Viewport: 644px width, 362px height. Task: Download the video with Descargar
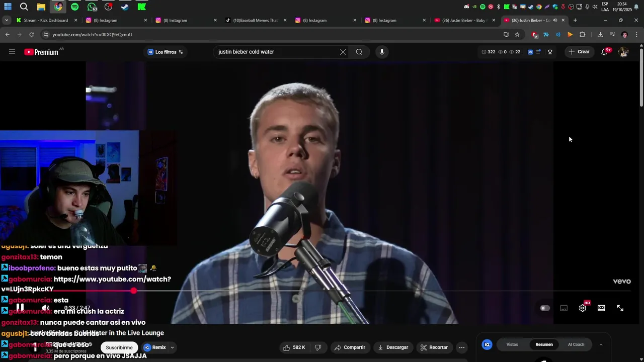click(x=393, y=347)
